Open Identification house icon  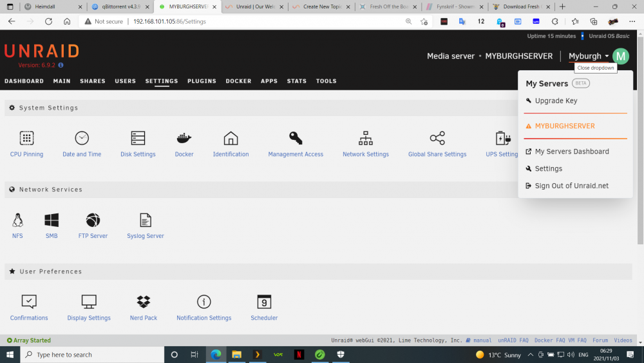(231, 138)
